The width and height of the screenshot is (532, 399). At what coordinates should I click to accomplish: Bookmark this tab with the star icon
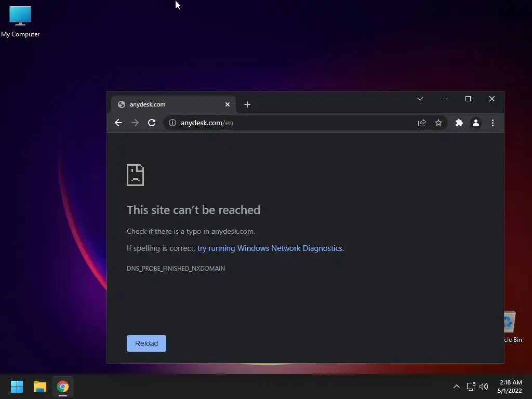[x=438, y=123]
